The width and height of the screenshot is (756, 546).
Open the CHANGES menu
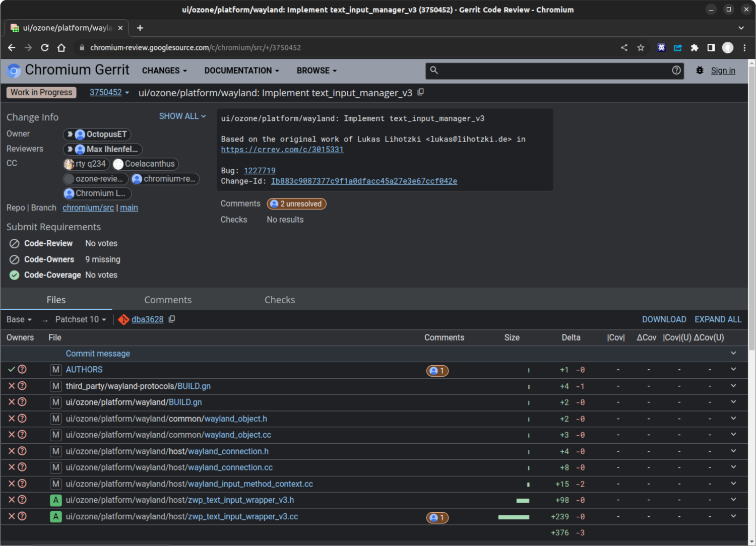point(164,71)
